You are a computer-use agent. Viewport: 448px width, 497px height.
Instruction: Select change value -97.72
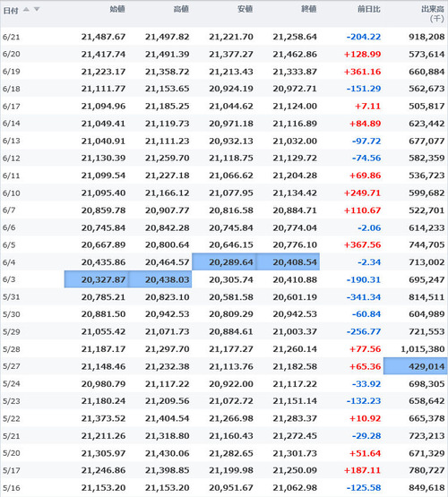(x=366, y=141)
